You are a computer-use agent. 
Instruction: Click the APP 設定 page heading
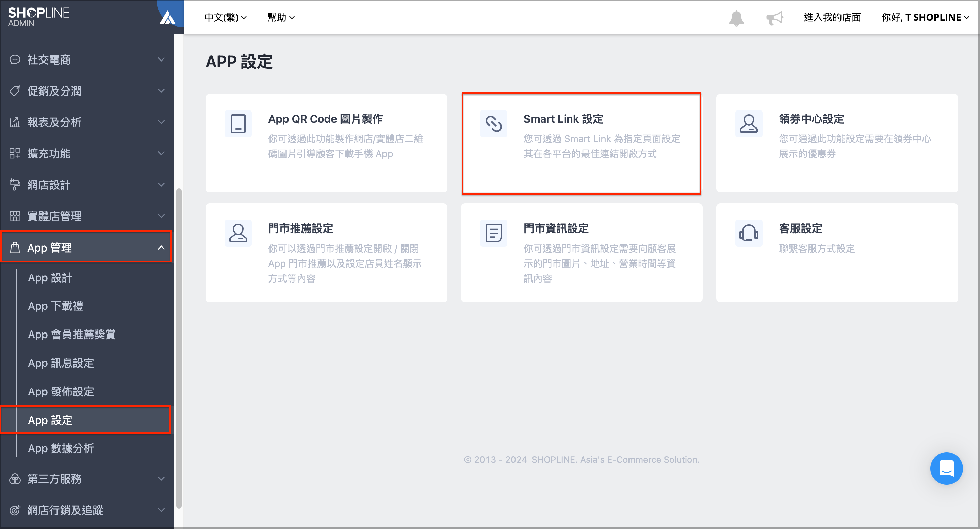[x=239, y=62]
